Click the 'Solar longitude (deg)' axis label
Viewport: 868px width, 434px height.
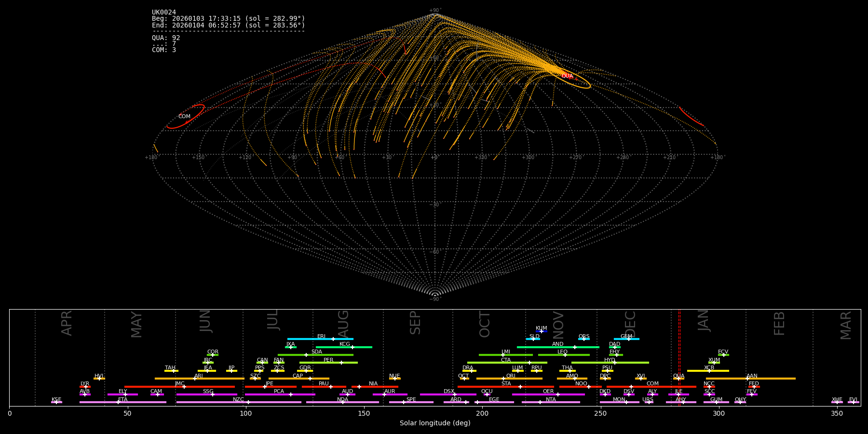click(434, 423)
